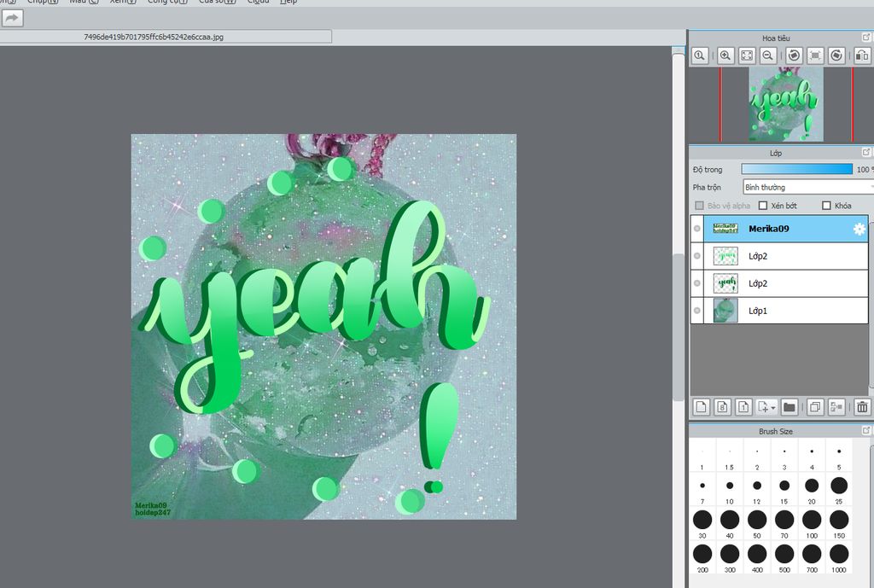Choose brush size 7
Image resolution: width=874 pixels, height=588 pixels.
(x=702, y=491)
